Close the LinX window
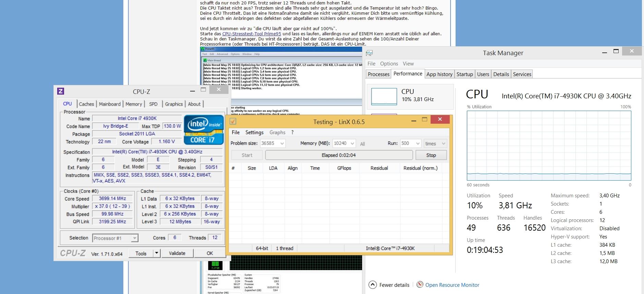 tap(440, 119)
